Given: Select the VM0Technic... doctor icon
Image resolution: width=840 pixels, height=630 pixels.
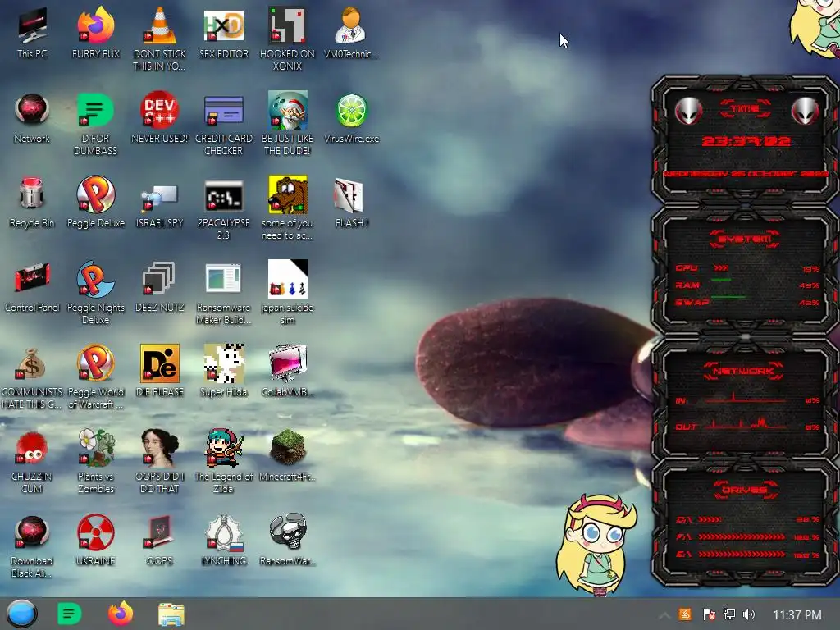Looking at the screenshot, I should click(x=351, y=33).
